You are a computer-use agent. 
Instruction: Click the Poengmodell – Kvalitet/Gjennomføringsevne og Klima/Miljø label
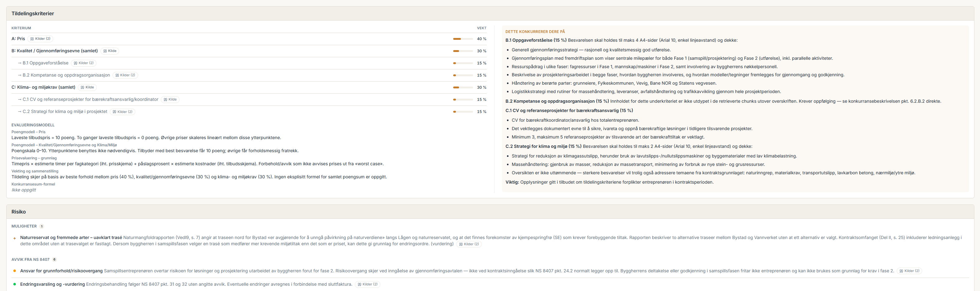click(64, 145)
